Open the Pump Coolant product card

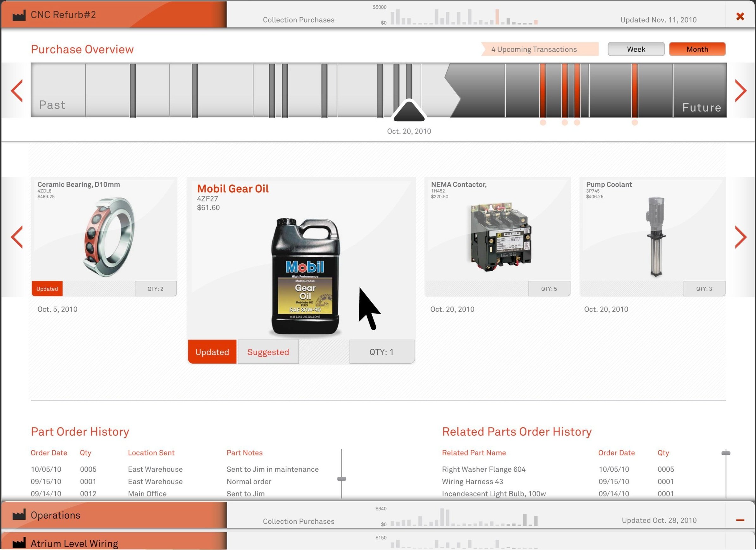point(652,236)
